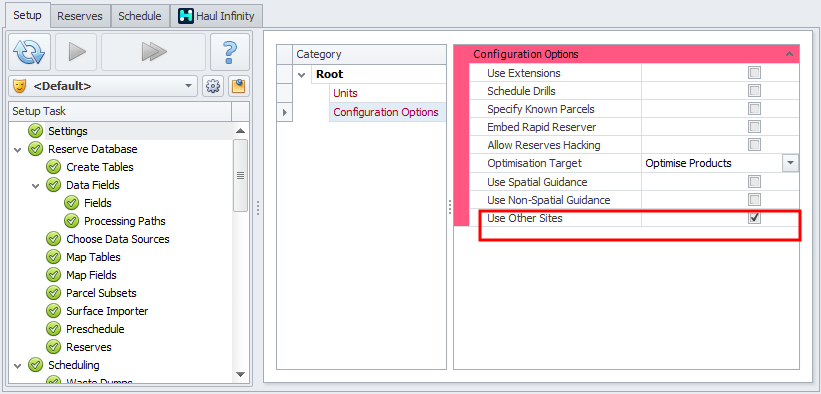Screen dimensions: 821x394
Task: Check the Specify Known Parcels option
Action: coord(754,109)
